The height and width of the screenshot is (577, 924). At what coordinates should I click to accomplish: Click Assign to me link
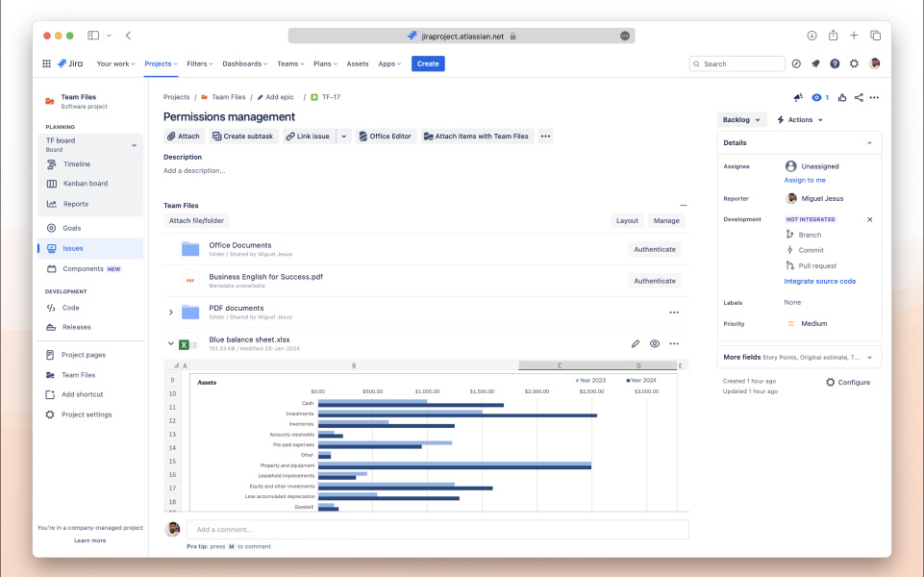[x=805, y=181]
